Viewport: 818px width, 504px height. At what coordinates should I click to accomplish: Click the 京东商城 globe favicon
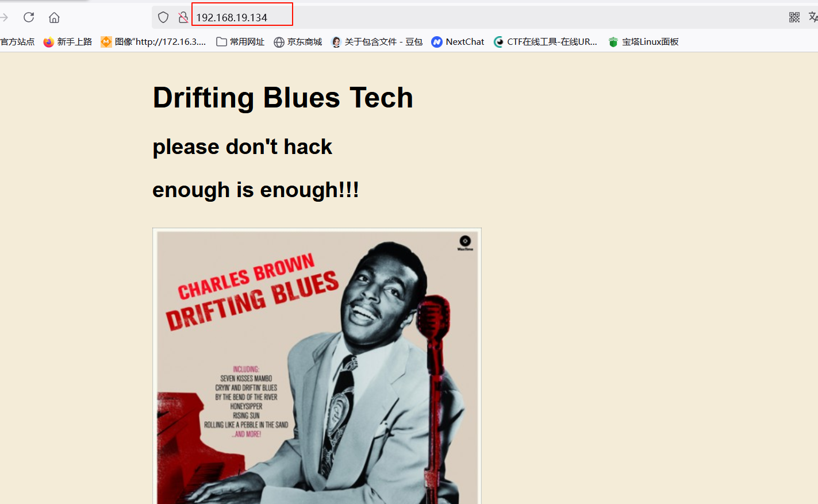pyautogui.click(x=279, y=42)
